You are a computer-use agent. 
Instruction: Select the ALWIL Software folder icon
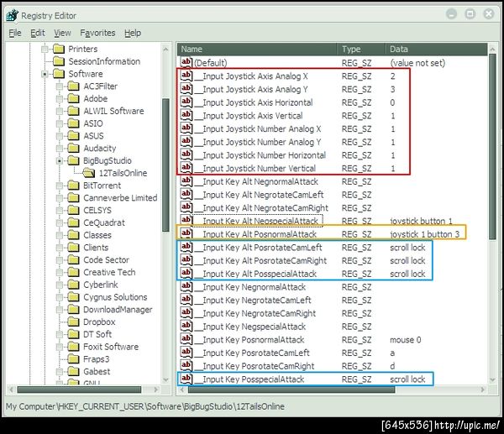pyautogui.click(x=74, y=111)
